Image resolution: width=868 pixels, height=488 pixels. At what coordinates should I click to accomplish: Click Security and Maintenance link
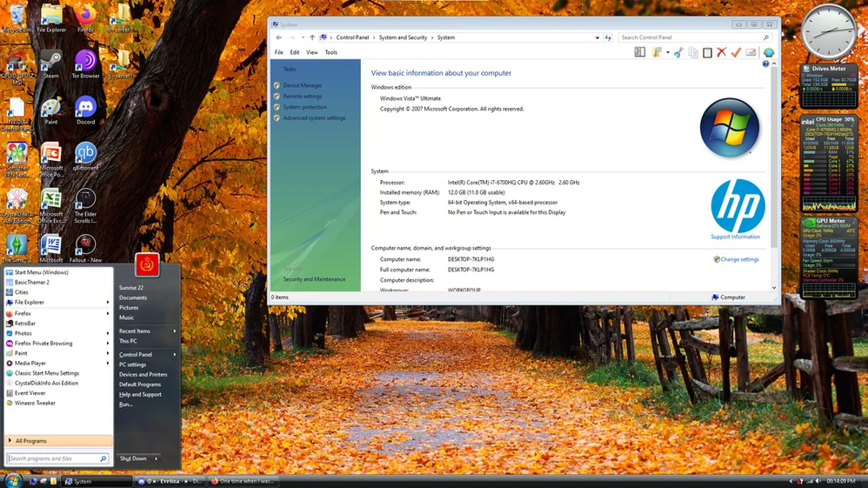314,279
